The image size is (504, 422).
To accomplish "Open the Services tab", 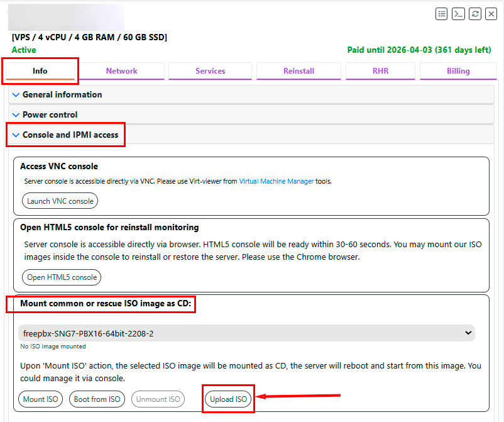I will tap(210, 71).
